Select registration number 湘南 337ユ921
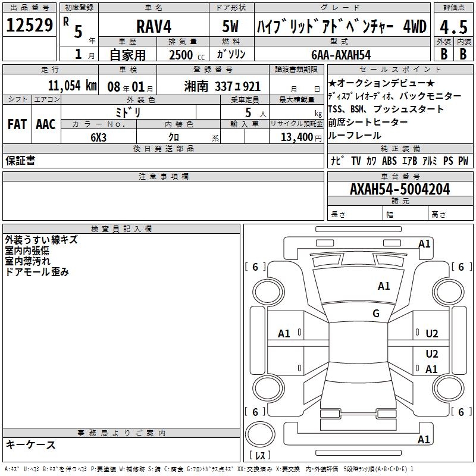The image size is (476, 476). tap(222, 86)
